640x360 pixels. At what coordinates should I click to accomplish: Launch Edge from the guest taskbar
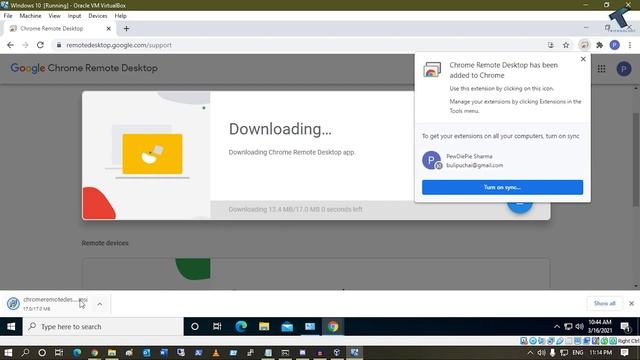click(x=241, y=327)
